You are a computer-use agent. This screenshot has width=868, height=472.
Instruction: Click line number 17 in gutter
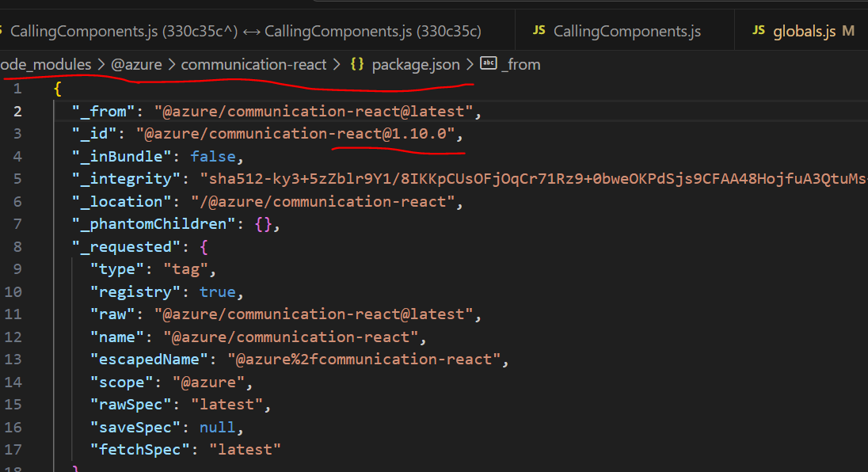click(x=13, y=449)
